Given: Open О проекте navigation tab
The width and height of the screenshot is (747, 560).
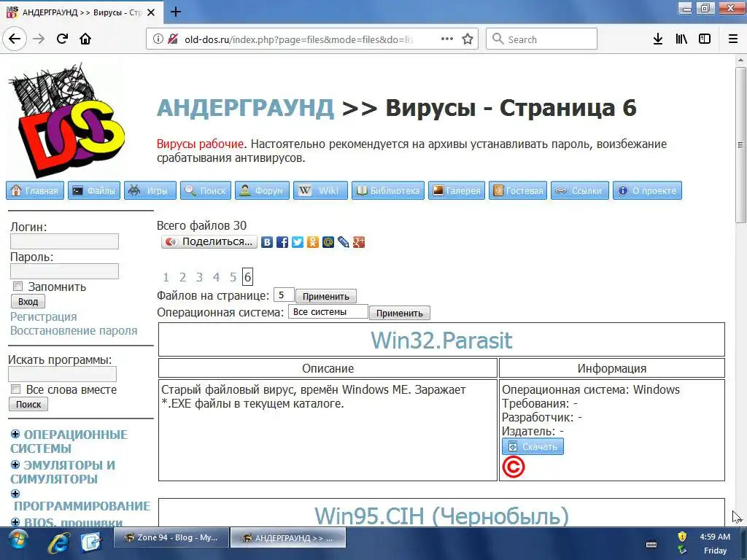Looking at the screenshot, I should coord(647,190).
